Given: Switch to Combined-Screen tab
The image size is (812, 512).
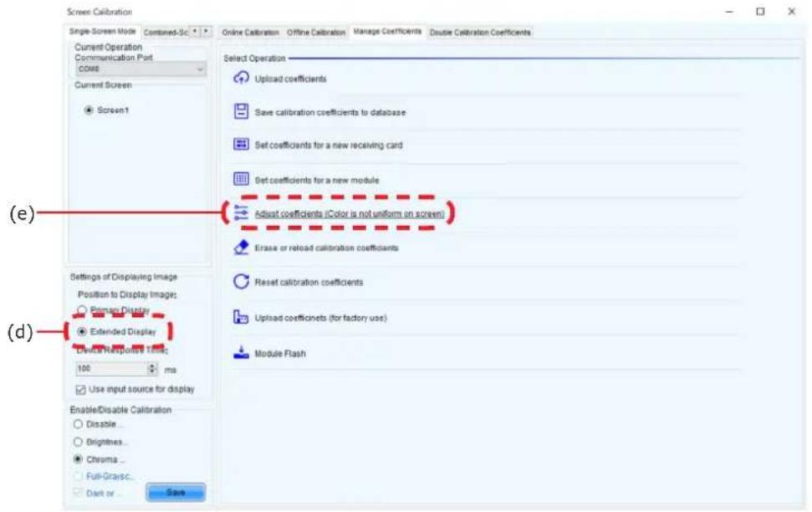Looking at the screenshot, I should (x=166, y=32).
